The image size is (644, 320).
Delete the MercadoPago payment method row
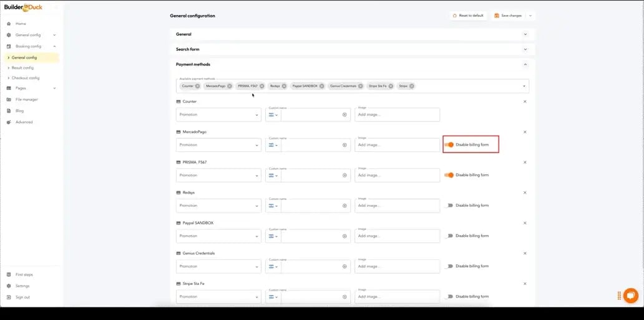pyautogui.click(x=525, y=132)
